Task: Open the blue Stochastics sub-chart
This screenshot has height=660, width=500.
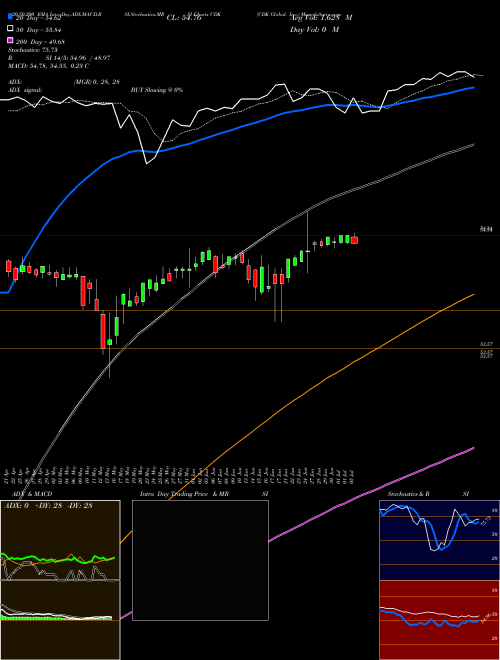Action: click(x=439, y=540)
